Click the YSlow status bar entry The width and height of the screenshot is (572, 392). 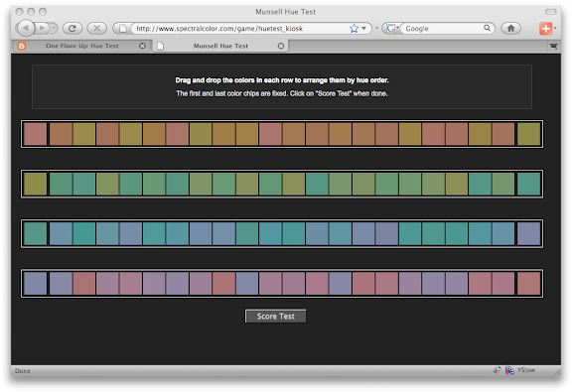(x=525, y=370)
